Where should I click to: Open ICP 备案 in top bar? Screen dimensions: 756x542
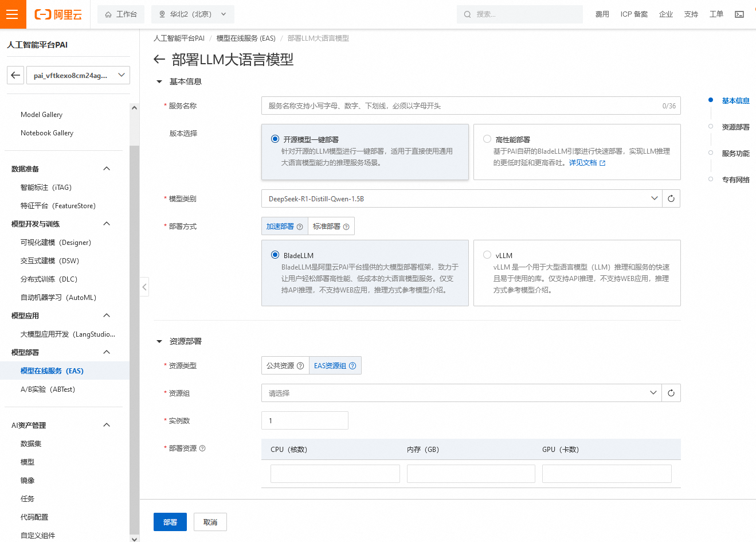634,14
